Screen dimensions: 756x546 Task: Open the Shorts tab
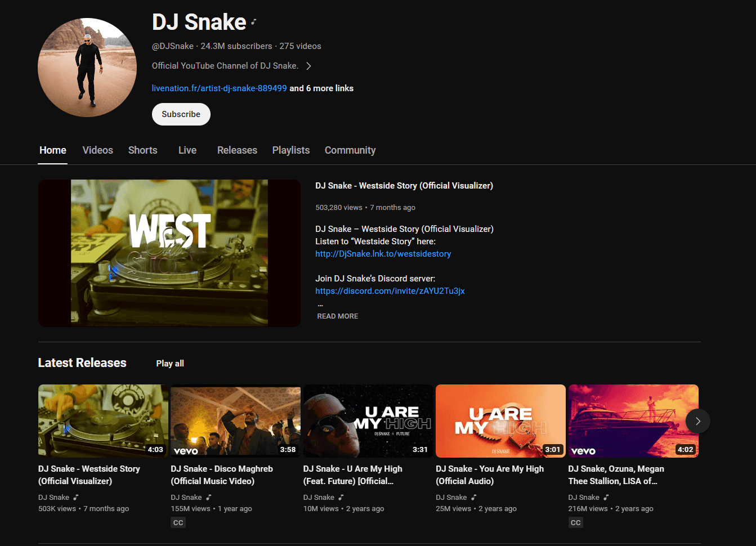point(142,150)
